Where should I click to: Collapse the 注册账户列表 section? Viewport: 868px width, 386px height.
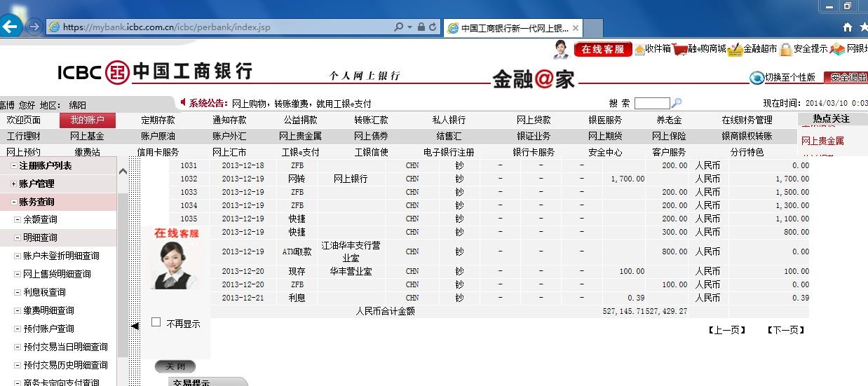point(14,166)
